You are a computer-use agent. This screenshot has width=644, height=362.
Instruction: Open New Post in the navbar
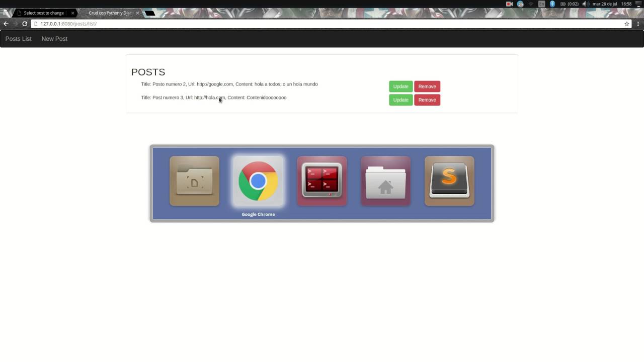point(54,39)
